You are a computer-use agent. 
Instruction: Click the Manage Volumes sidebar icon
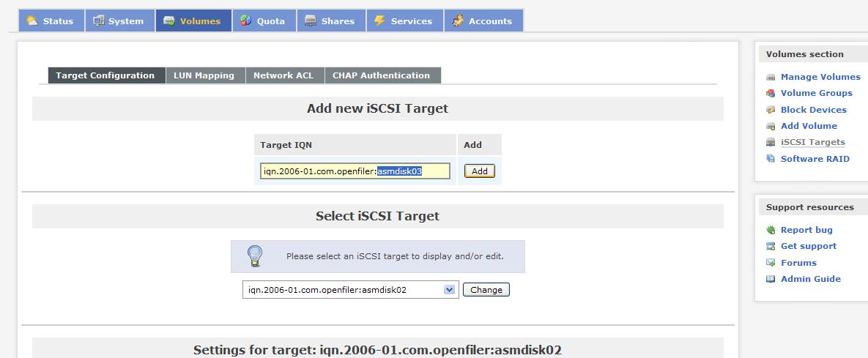pyautogui.click(x=771, y=77)
